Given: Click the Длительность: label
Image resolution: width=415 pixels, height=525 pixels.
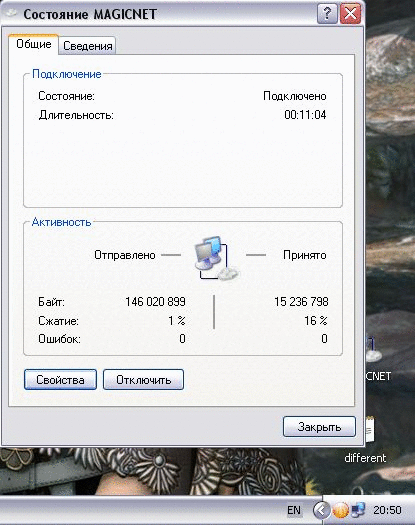Looking at the screenshot, I should tap(76, 115).
